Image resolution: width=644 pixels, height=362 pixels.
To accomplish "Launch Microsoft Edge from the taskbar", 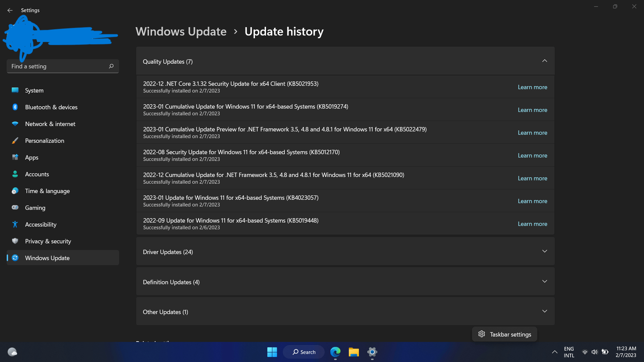I will coord(335,352).
